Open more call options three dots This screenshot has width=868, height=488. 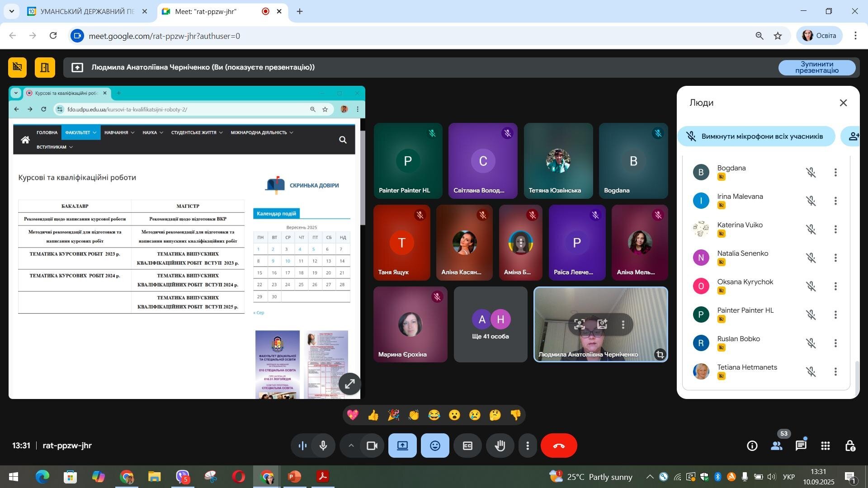[528, 446]
